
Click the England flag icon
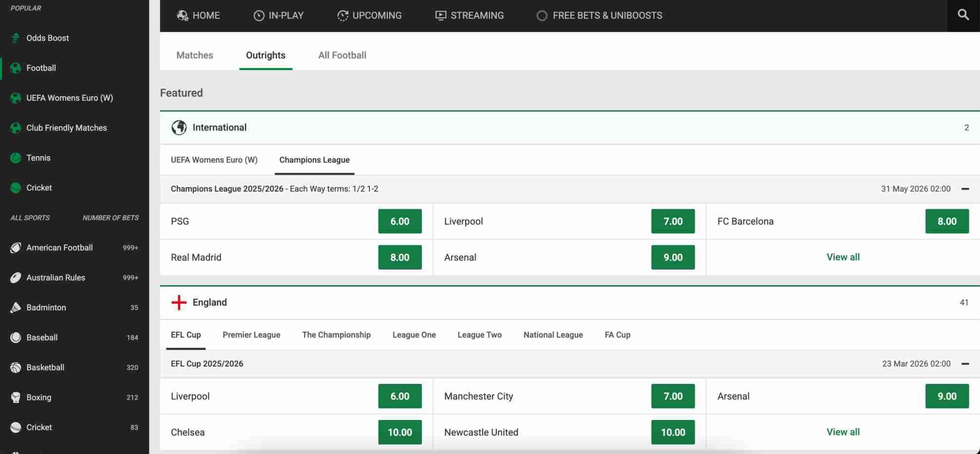click(179, 302)
